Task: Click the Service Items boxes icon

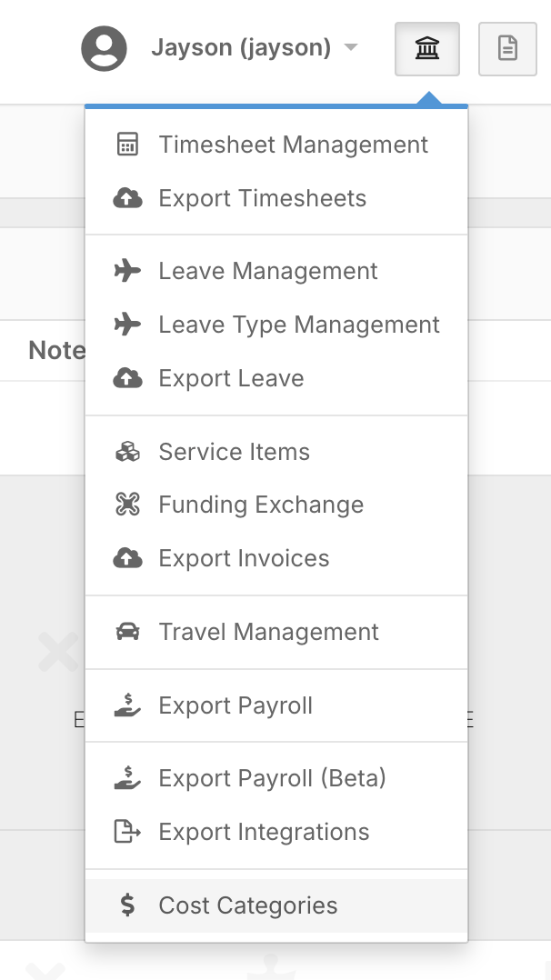Action: pos(127,452)
